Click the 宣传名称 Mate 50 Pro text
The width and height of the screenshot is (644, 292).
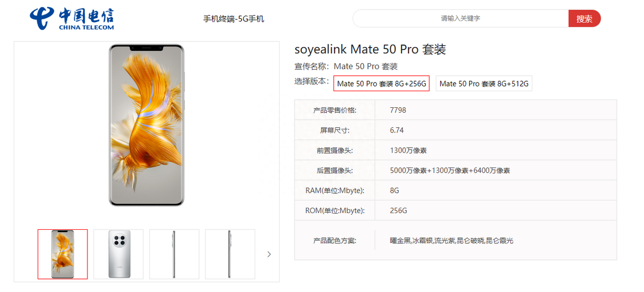[x=365, y=67]
